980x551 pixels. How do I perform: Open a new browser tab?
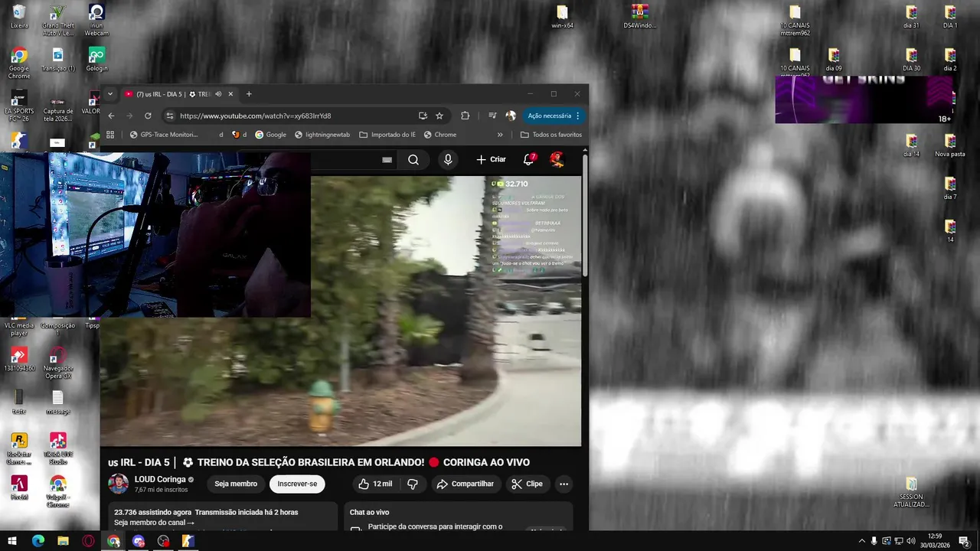[x=249, y=94]
